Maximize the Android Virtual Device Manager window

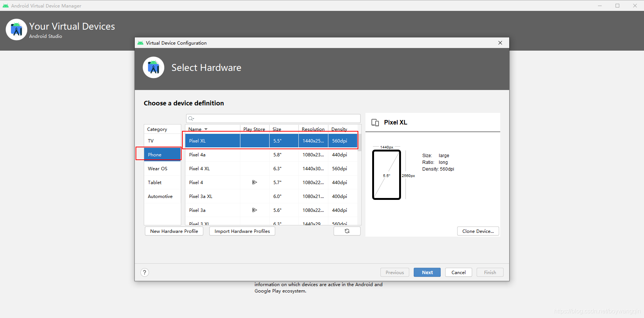617,6
